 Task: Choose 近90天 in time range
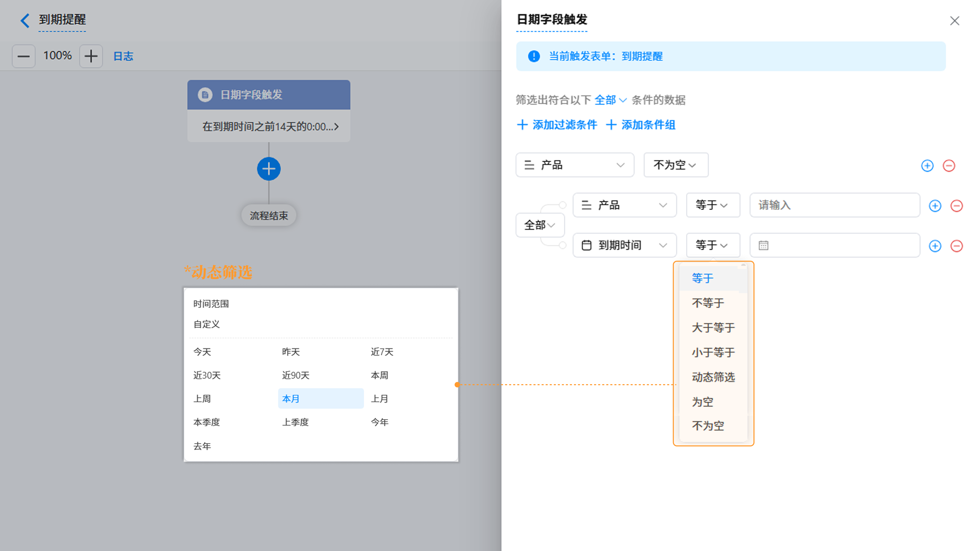[296, 375]
